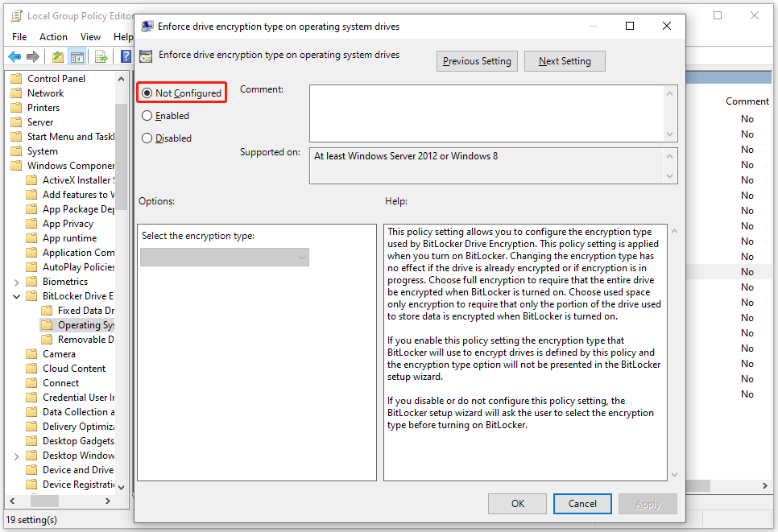Open the Action menu

pyautogui.click(x=53, y=37)
